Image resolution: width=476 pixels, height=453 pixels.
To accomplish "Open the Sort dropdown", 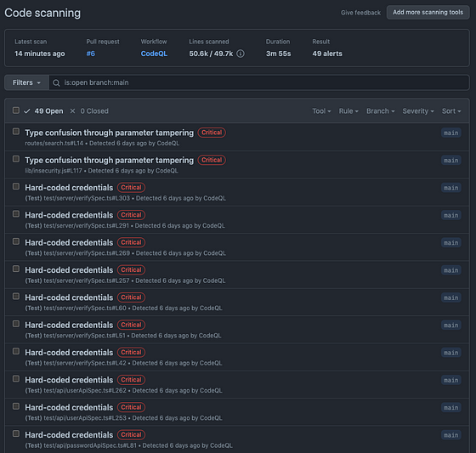I will coord(451,111).
